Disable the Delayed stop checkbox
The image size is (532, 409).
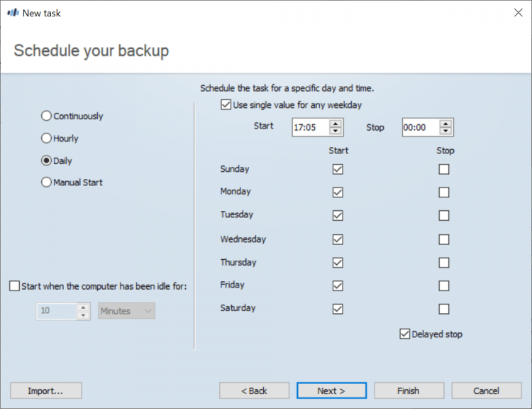405,334
